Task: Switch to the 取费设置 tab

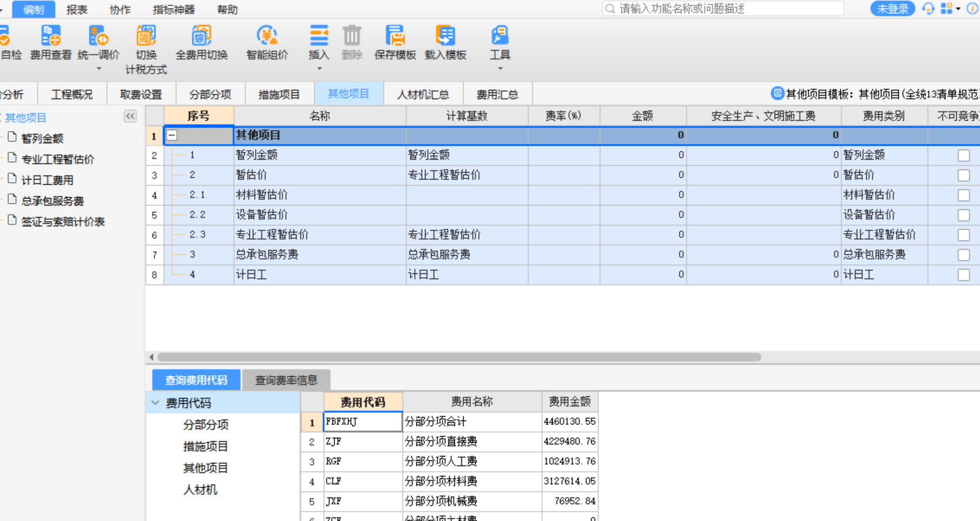Action: (x=141, y=94)
